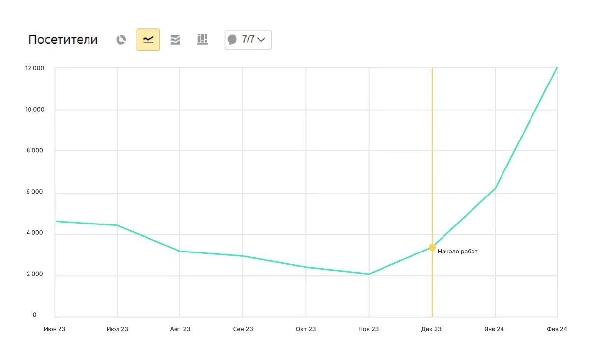Click the 6 000 y-axis label
The width and height of the screenshot is (590, 364).
point(34,192)
